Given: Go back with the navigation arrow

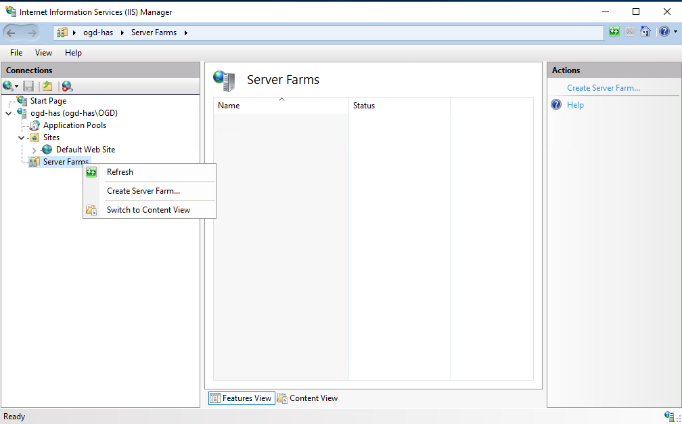Looking at the screenshot, I should tap(11, 33).
